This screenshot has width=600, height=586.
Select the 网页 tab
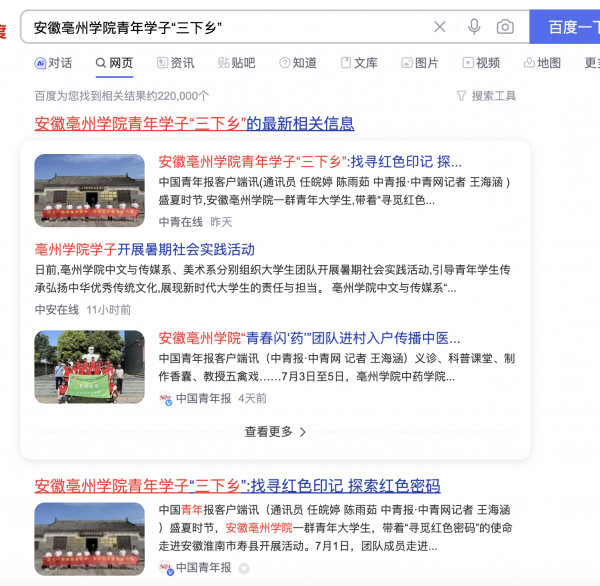pos(114,63)
